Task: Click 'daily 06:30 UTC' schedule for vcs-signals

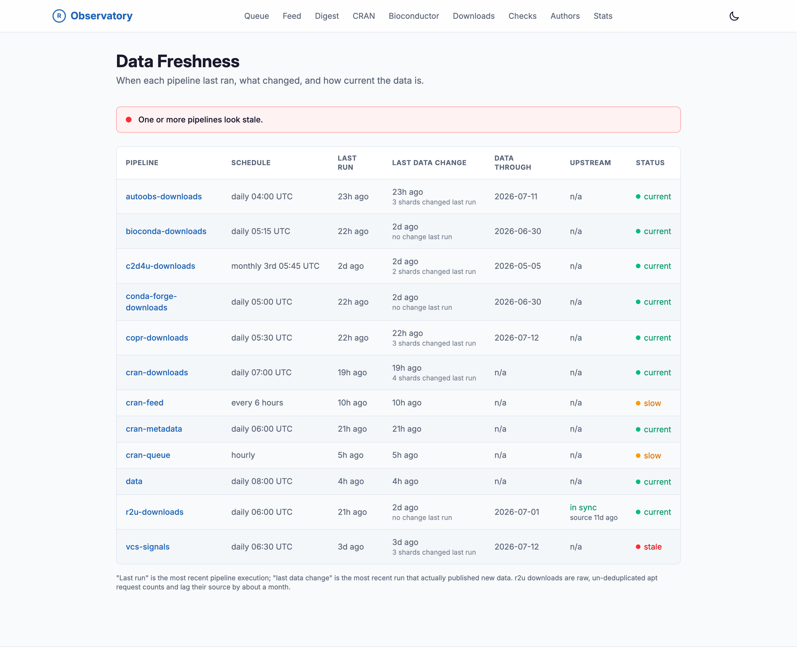Action: tap(262, 547)
